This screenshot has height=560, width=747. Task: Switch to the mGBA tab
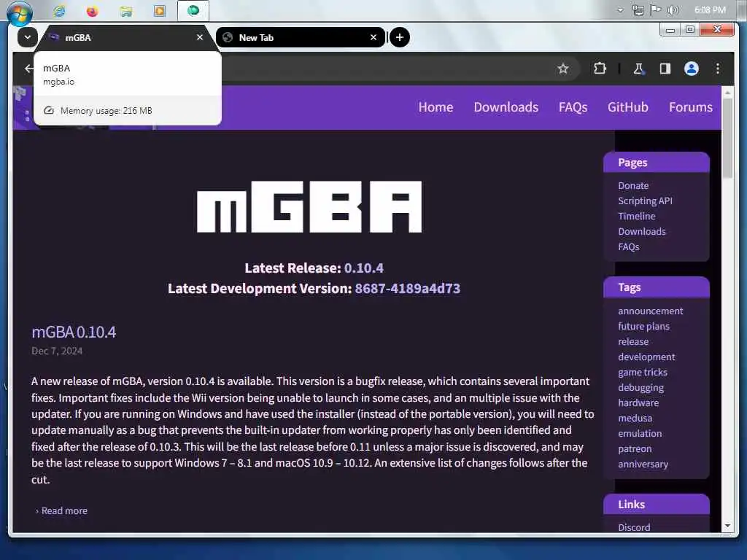[x=127, y=38]
